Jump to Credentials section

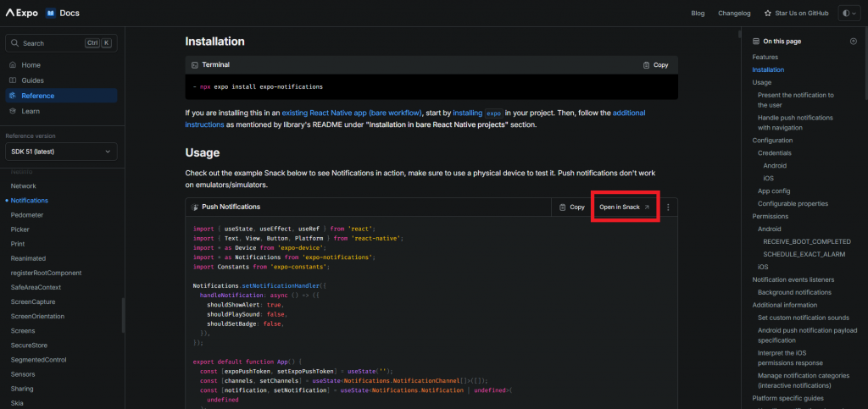775,153
